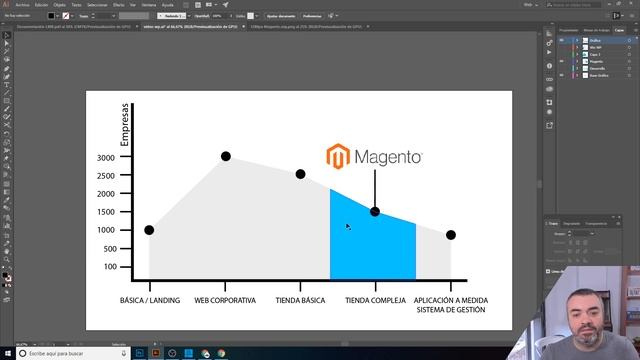Image resolution: width=640 pixels, height=360 pixels.
Task: Click the stroke color swatch in control bar
Action: [x=66, y=16]
